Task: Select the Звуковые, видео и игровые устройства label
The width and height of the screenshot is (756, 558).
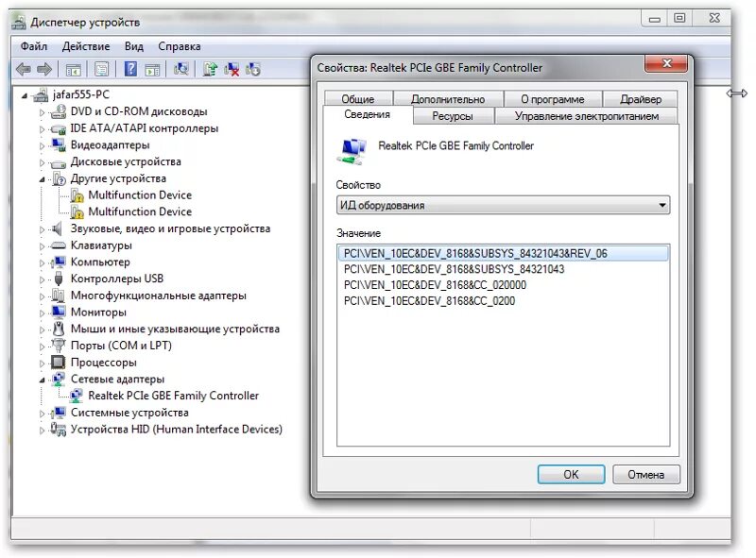Action: (170, 228)
